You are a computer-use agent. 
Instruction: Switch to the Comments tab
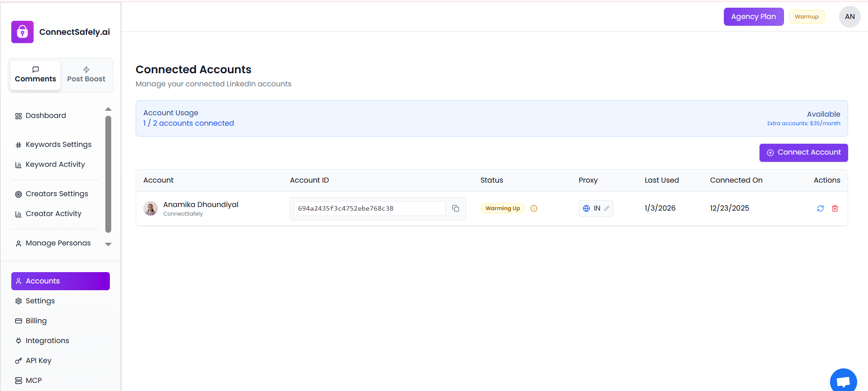click(x=35, y=75)
